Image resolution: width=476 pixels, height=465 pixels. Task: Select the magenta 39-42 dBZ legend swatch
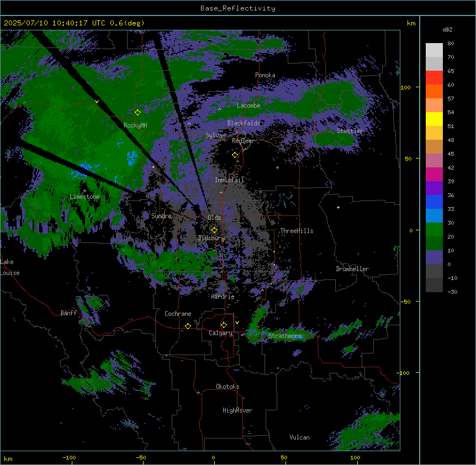coord(434,174)
